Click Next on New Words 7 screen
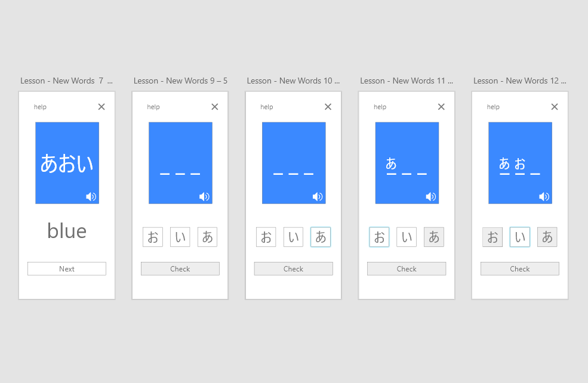Image resolution: width=588 pixels, height=383 pixels. 67,268
